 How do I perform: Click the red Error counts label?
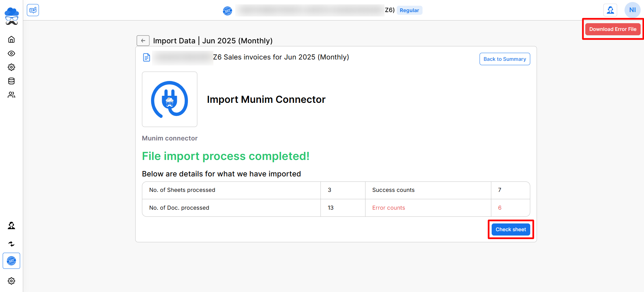pos(389,208)
